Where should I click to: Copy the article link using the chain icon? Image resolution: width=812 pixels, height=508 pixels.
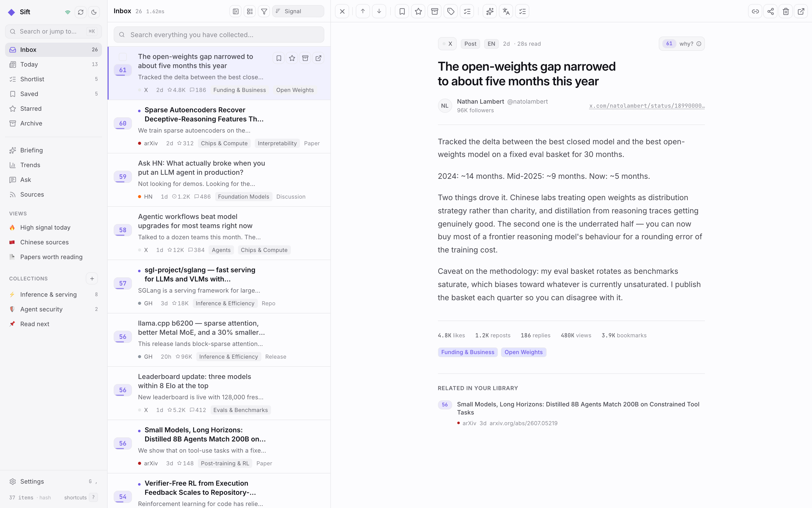755,11
